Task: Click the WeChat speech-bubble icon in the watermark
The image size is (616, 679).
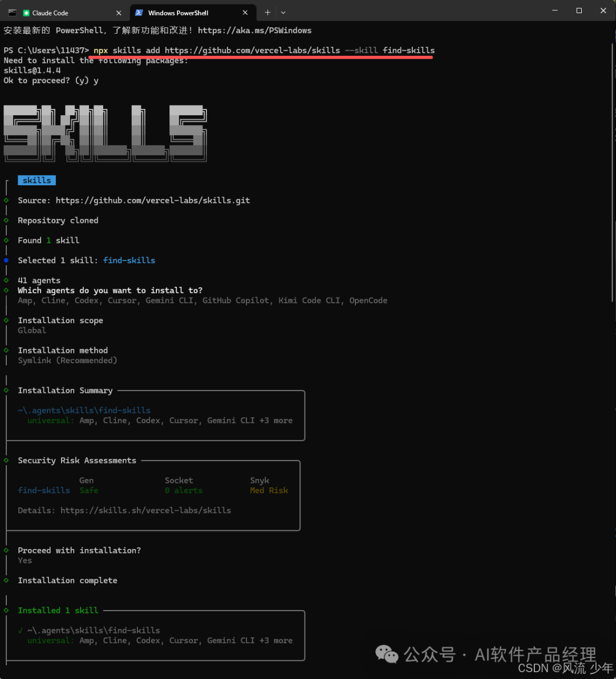Action: click(387, 654)
